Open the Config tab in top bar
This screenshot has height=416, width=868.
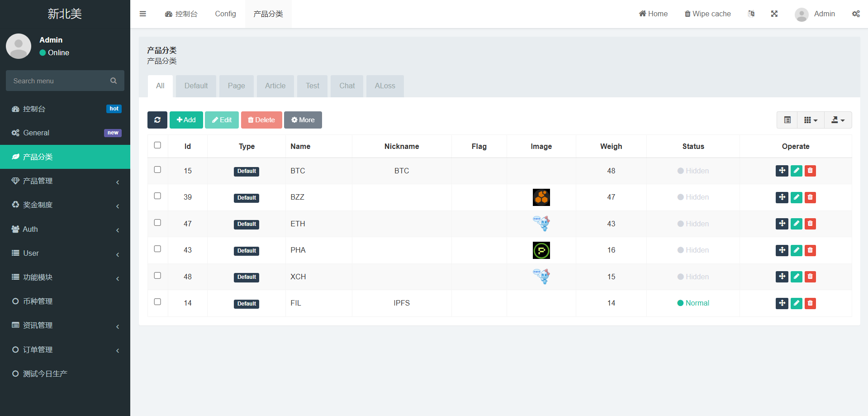225,14
